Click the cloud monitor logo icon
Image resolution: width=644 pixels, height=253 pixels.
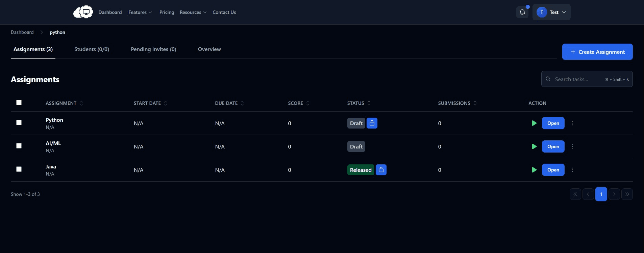pyautogui.click(x=83, y=12)
